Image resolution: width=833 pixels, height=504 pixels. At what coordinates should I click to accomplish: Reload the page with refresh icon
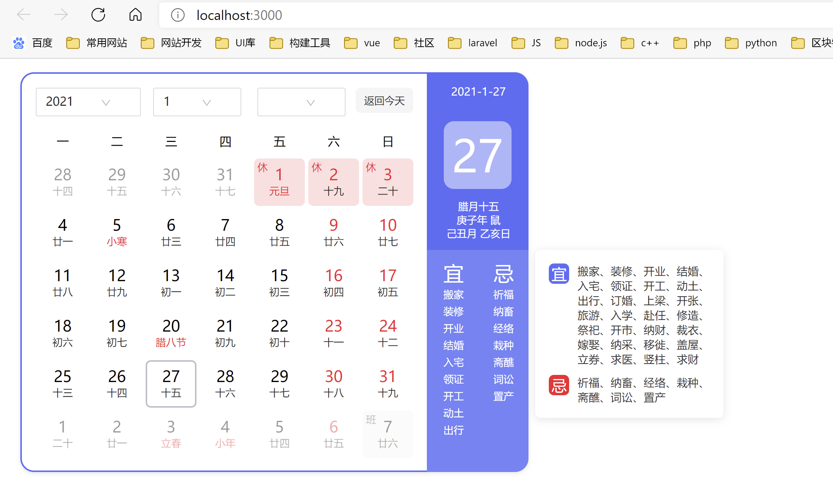(98, 15)
